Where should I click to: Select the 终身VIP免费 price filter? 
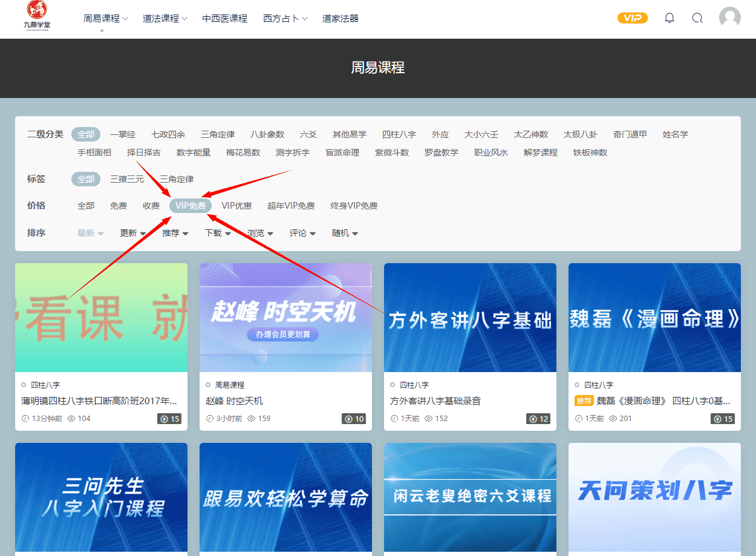pos(354,206)
